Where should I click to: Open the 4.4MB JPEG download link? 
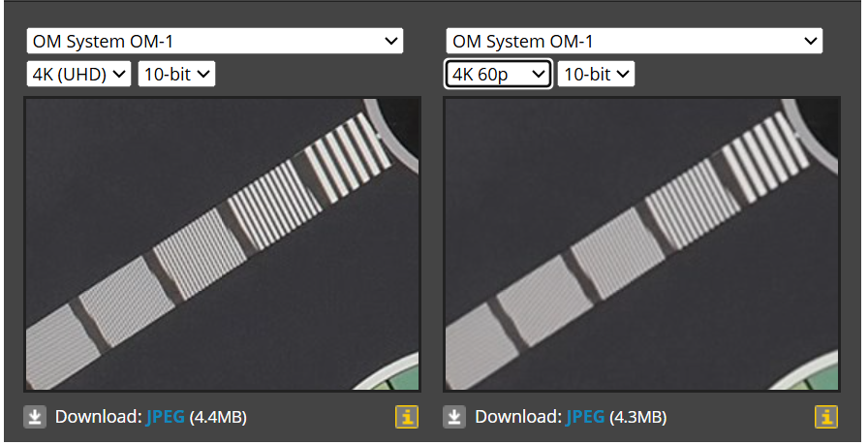[x=165, y=417]
